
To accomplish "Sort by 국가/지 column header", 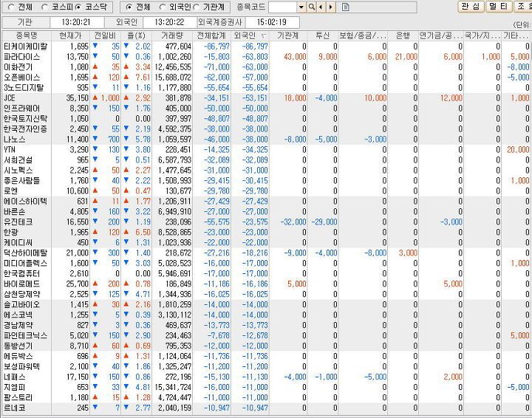I will point(482,35).
